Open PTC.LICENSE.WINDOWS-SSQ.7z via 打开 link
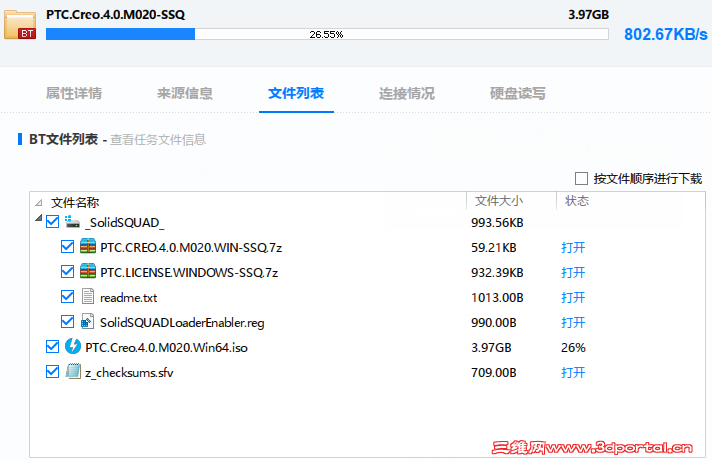The height and width of the screenshot is (461, 712). (x=573, y=273)
